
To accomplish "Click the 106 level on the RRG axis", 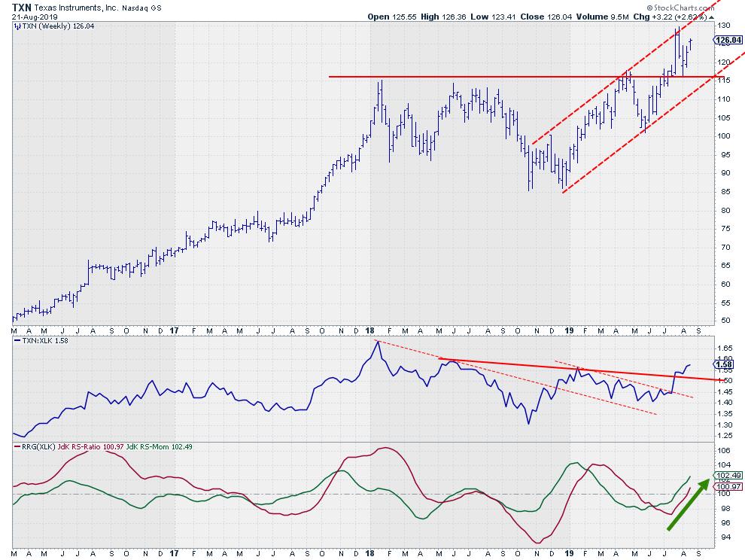I will 724,450.
